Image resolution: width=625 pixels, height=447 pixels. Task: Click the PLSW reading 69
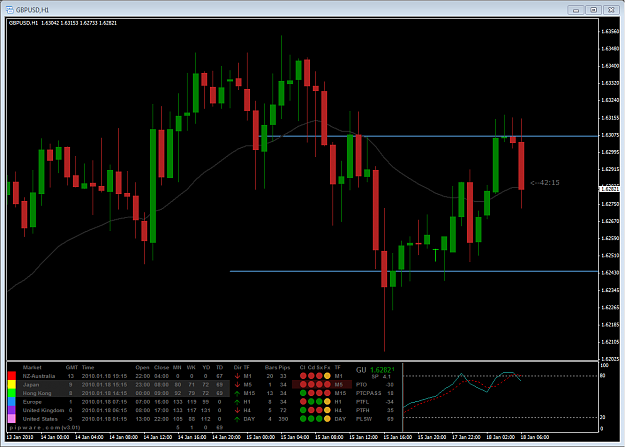click(390, 419)
